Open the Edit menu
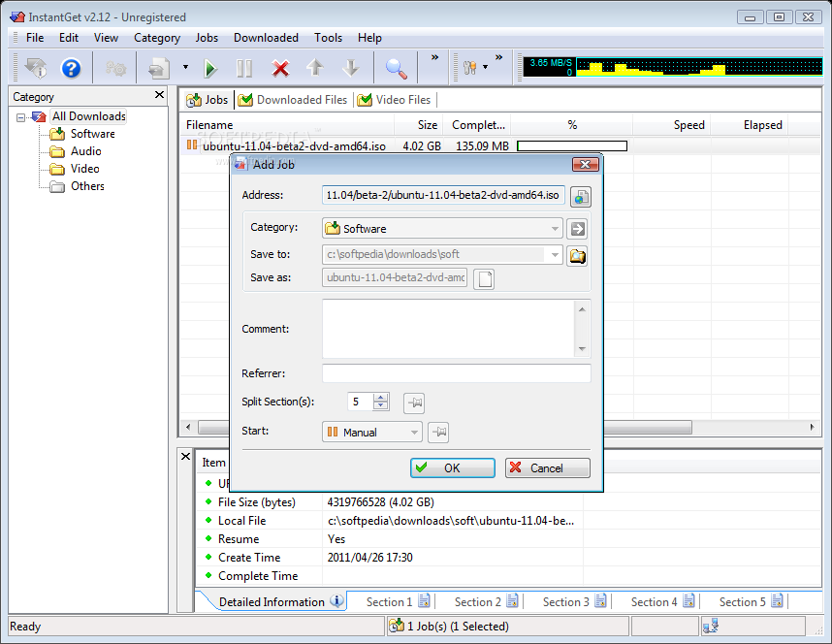 coord(69,38)
